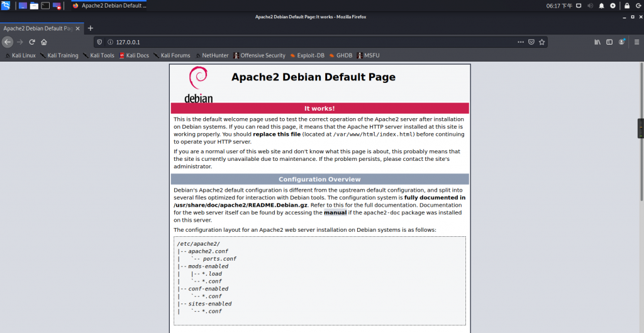Open the Kali Forums bookmark
The image size is (644, 333).
click(172, 55)
